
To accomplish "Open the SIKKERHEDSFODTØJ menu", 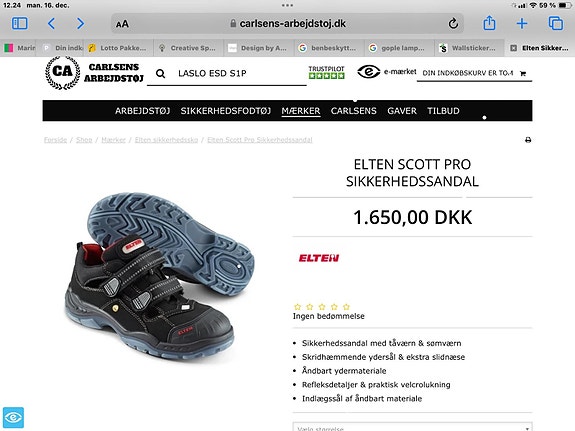I will pos(226,111).
